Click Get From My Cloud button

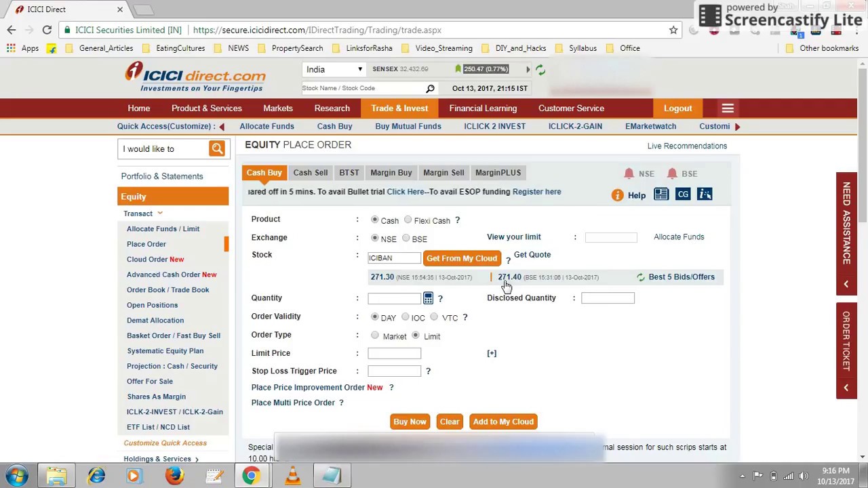462,258
